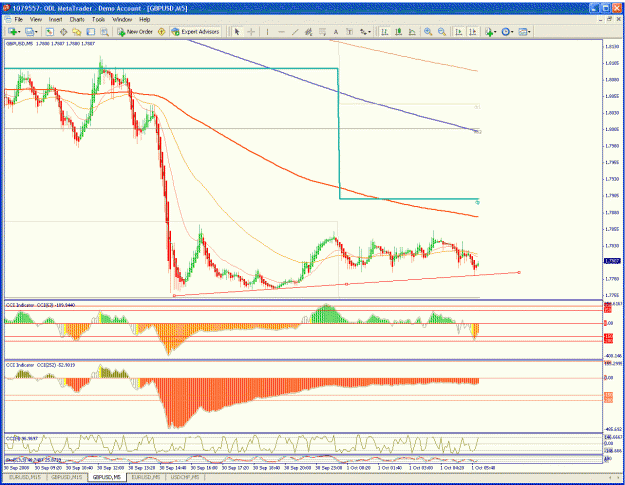The height and width of the screenshot is (485, 625).
Task: Expand the Templates dropdown arrow
Action: (x=529, y=32)
